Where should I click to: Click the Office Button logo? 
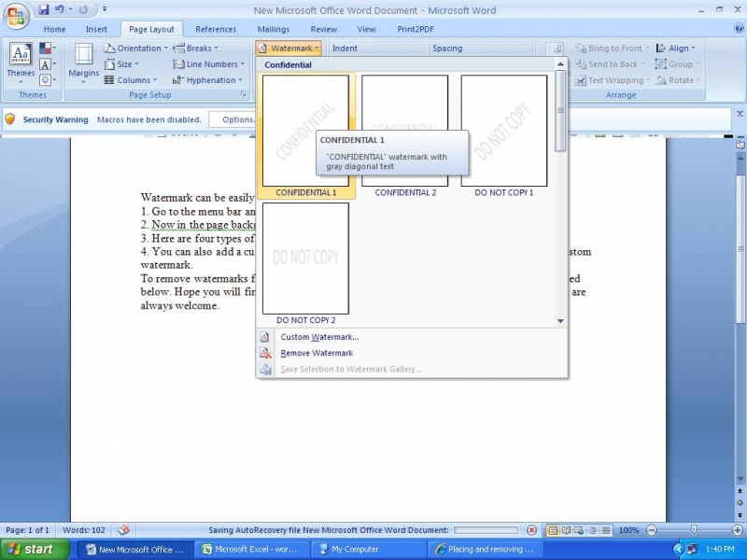coord(16,17)
